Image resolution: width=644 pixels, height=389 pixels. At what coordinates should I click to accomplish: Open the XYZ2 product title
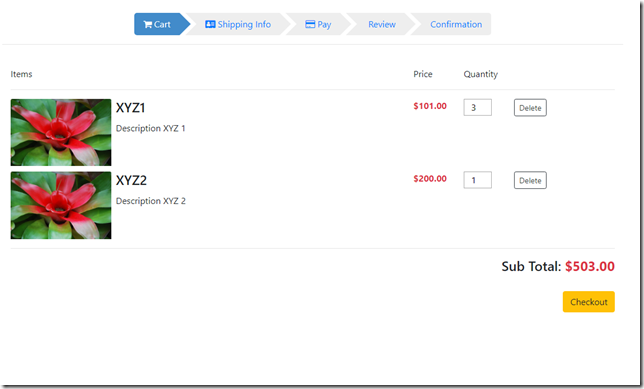pyautogui.click(x=131, y=180)
